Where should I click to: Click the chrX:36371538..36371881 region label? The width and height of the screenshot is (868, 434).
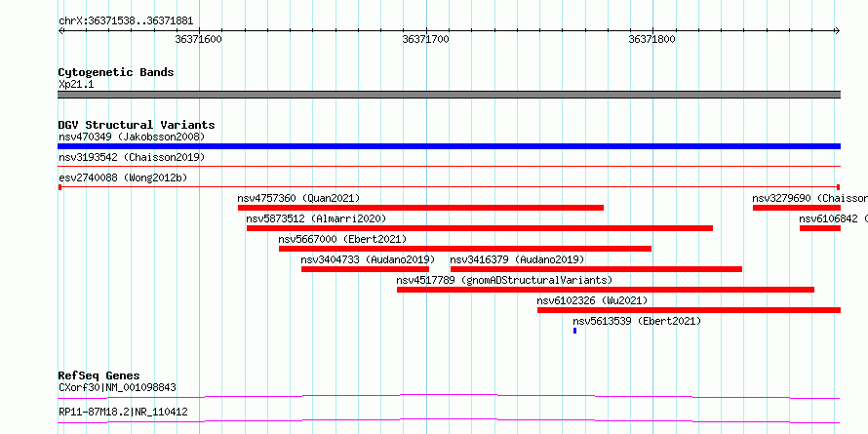click(126, 21)
